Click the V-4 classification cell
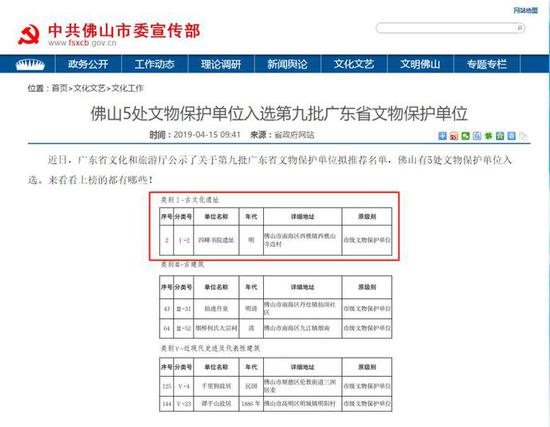This screenshot has width=550, height=427. tap(184, 386)
